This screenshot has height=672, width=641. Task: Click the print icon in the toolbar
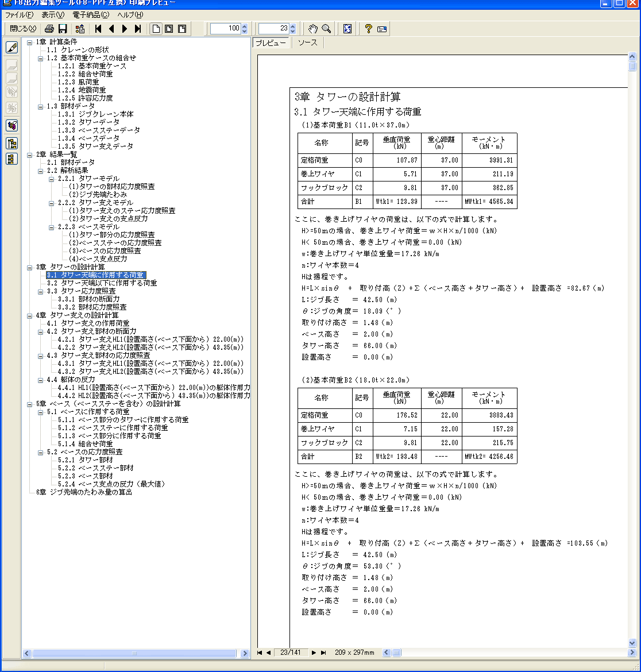click(50, 29)
